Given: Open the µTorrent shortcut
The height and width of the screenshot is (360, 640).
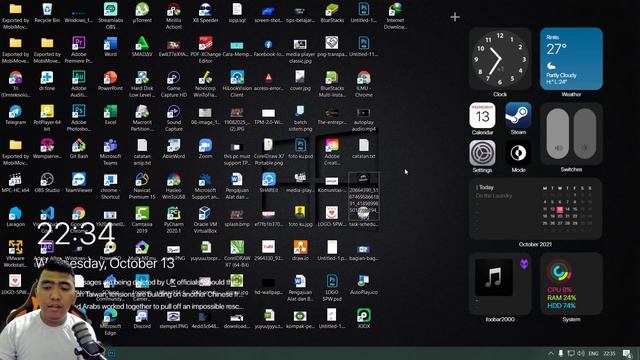Looking at the screenshot, I should 142,12.
